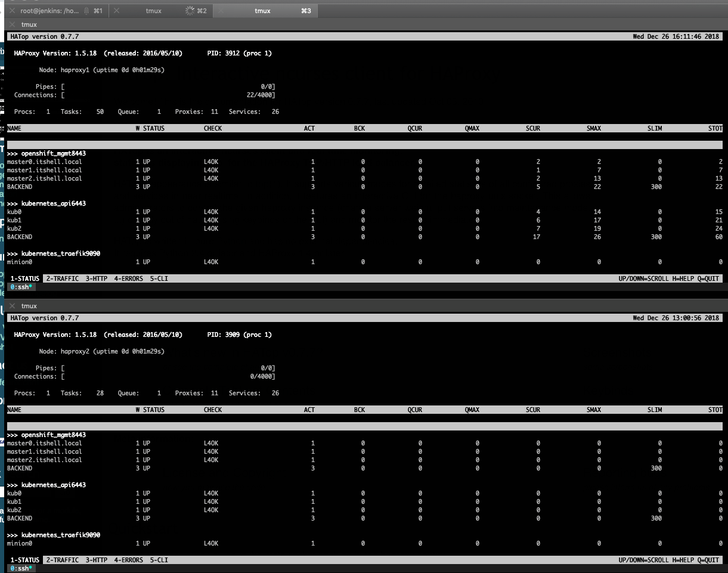Click the 0:ssh tmux window in upper pane
The height and width of the screenshot is (573, 728).
21,287
